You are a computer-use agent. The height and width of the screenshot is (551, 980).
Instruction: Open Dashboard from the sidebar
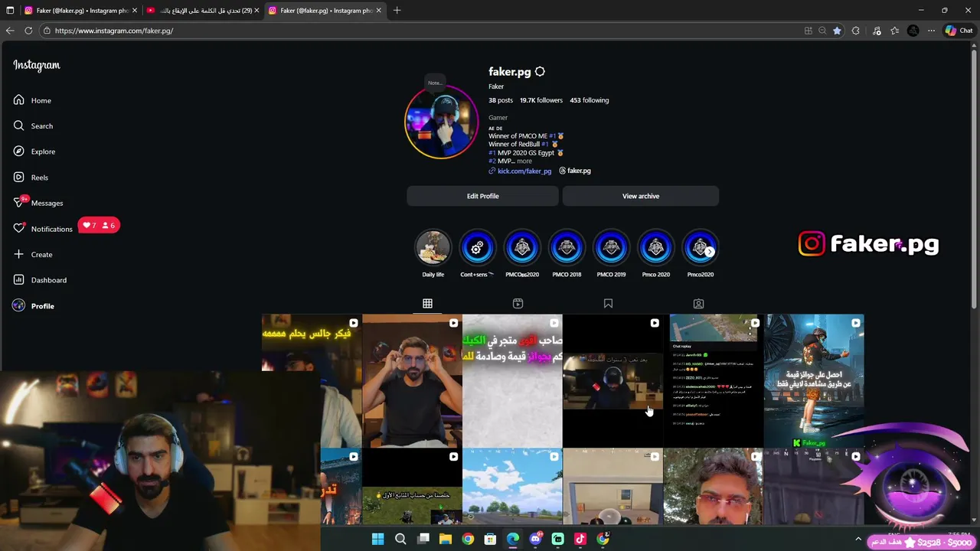40,280
